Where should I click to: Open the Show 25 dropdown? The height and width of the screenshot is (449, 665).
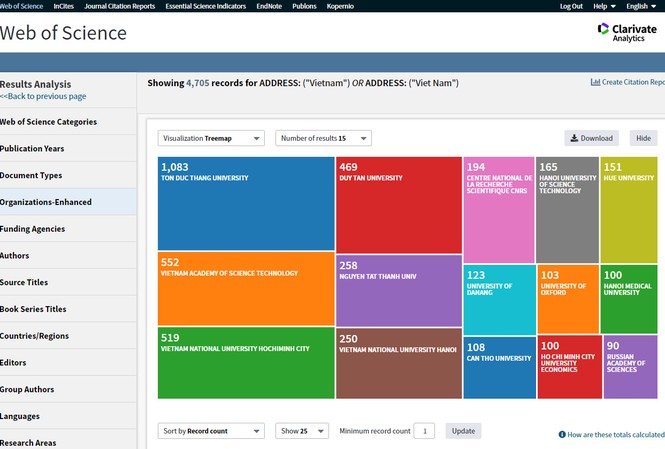point(302,431)
